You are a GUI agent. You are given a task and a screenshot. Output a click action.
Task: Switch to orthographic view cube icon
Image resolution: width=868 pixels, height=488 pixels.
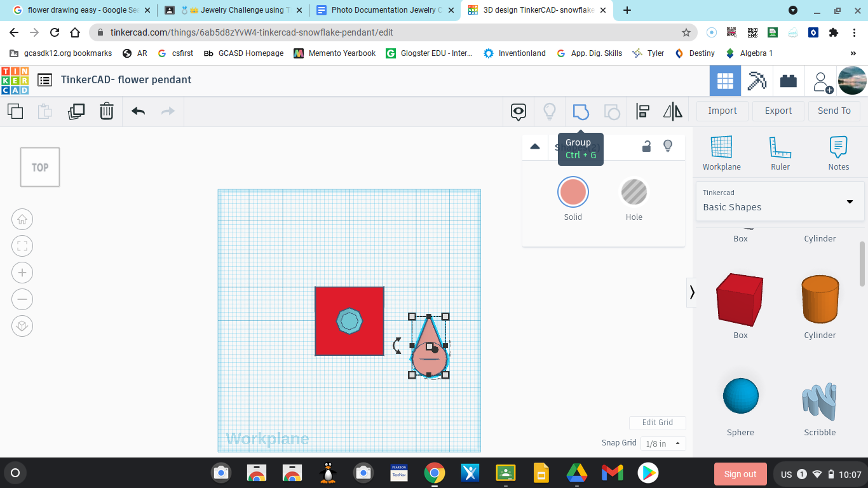22,326
